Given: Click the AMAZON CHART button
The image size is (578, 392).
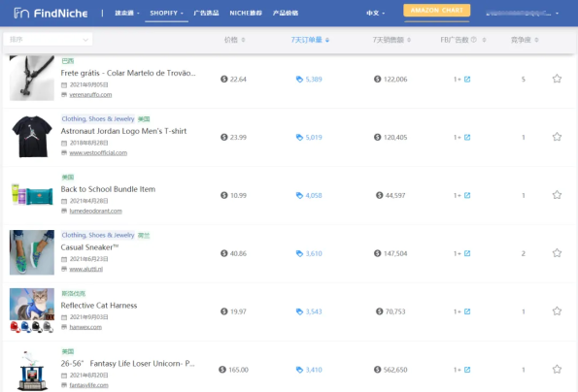Looking at the screenshot, I should [437, 11].
